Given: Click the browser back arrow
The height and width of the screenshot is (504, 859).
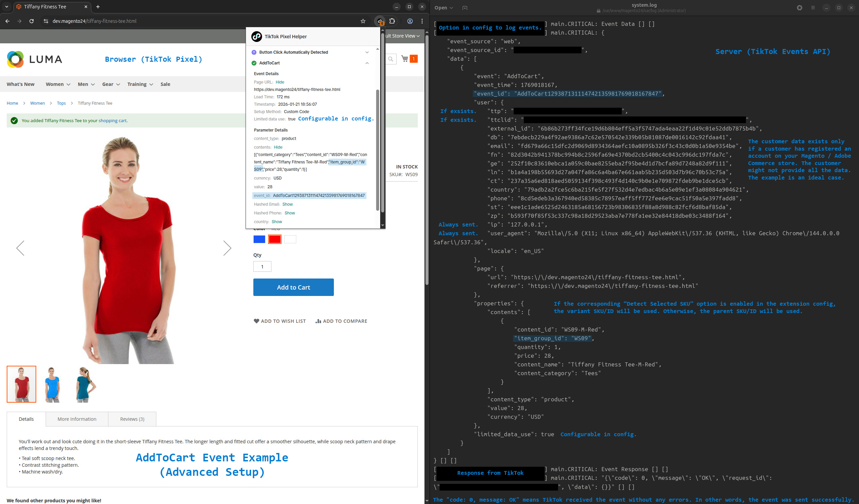Looking at the screenshot, I should (7, 21).
